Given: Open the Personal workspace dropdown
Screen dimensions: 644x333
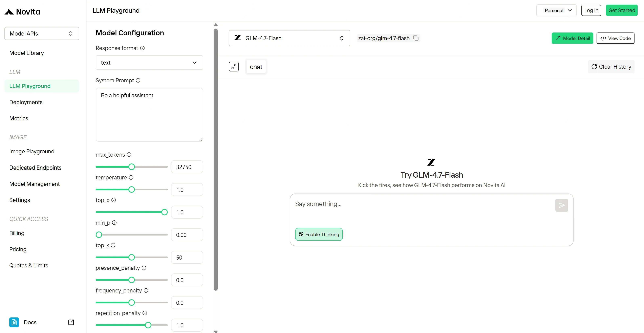Looking at the screenshot, I should coord(556,10).
